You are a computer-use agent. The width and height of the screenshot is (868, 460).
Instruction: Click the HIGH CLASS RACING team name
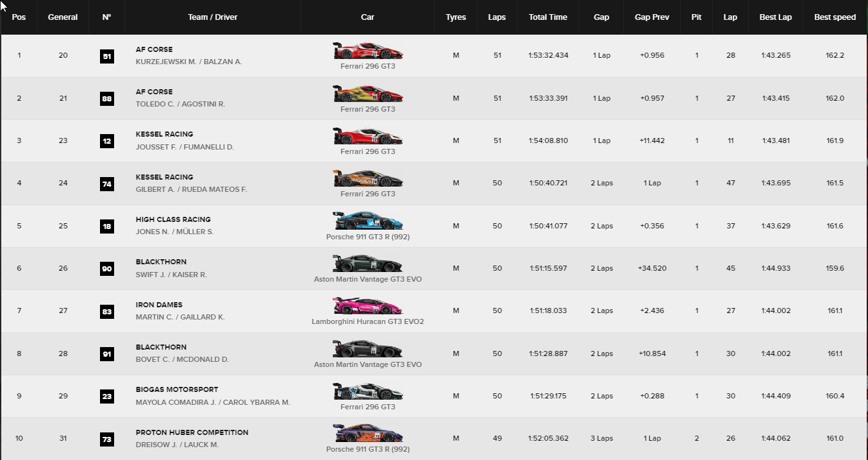tap(173, 219)
